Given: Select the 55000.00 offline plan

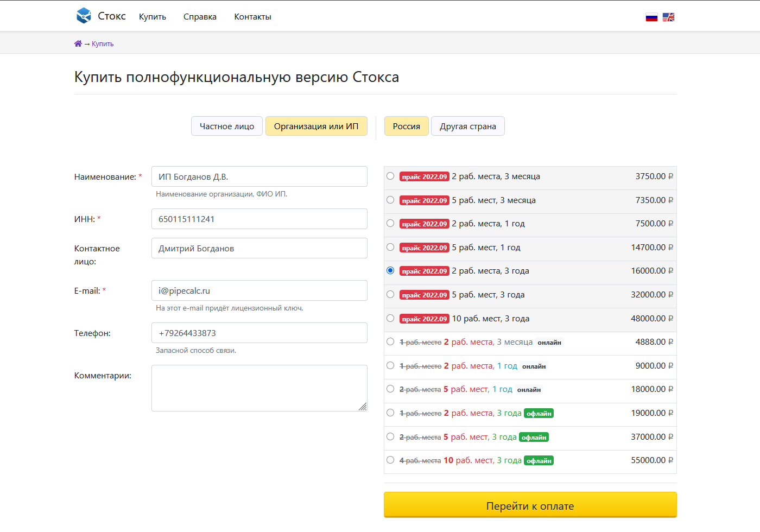Looking at the screenshot, I should click(390, 460).
